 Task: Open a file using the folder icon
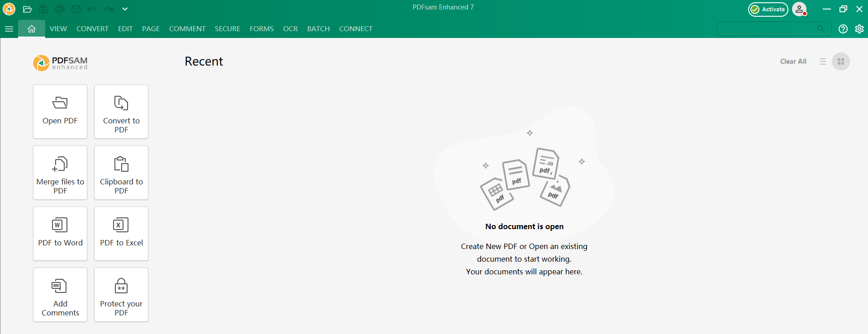(x=27, y=9)
